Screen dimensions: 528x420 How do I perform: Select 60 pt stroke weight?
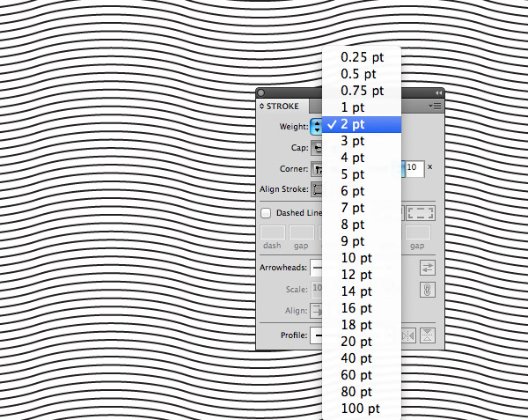click(x=362, y=375)
